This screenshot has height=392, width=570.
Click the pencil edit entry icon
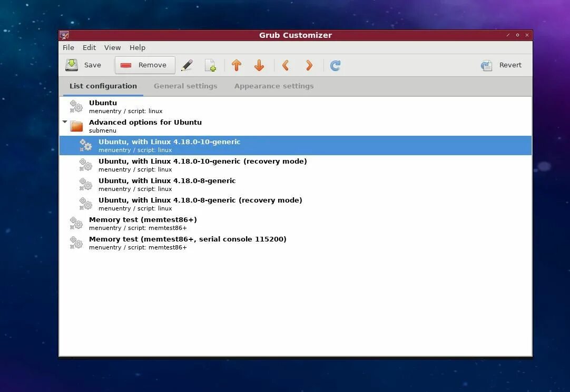coord(187,65)
